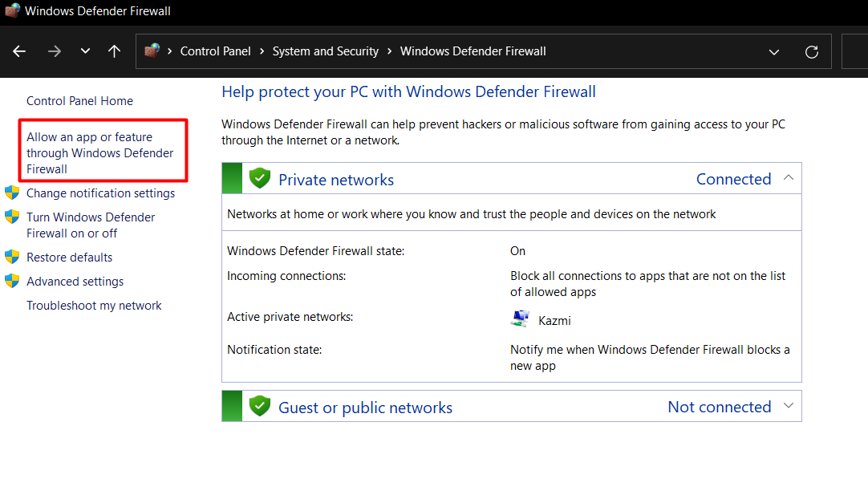Collapse the Private networks section

click(789, 177)
